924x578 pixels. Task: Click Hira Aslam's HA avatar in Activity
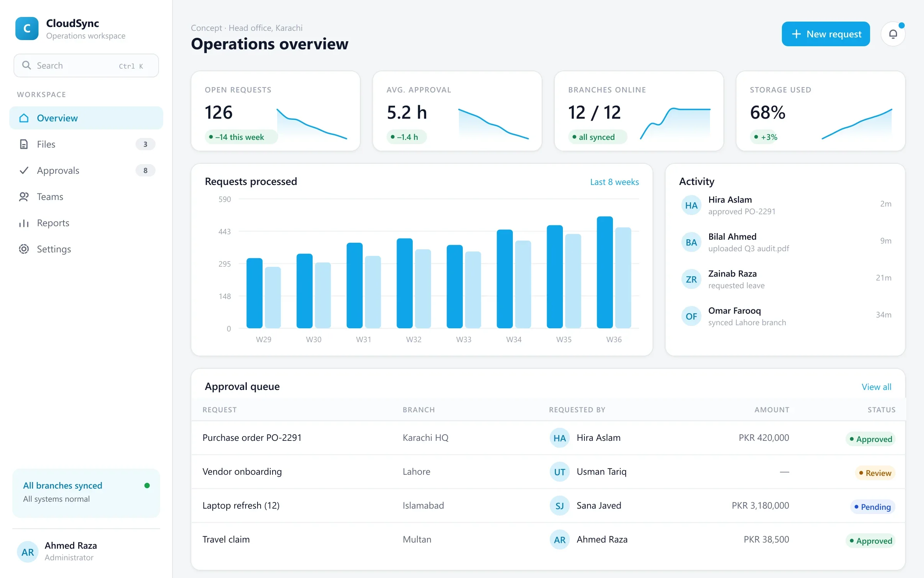(x=691, y=205)
